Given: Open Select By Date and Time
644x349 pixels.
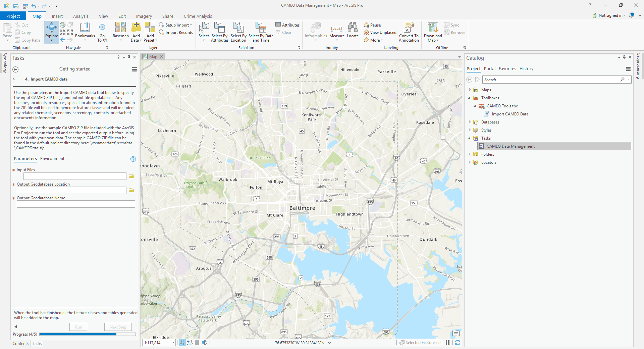Looking at the screenshot, I should [261, 32].
